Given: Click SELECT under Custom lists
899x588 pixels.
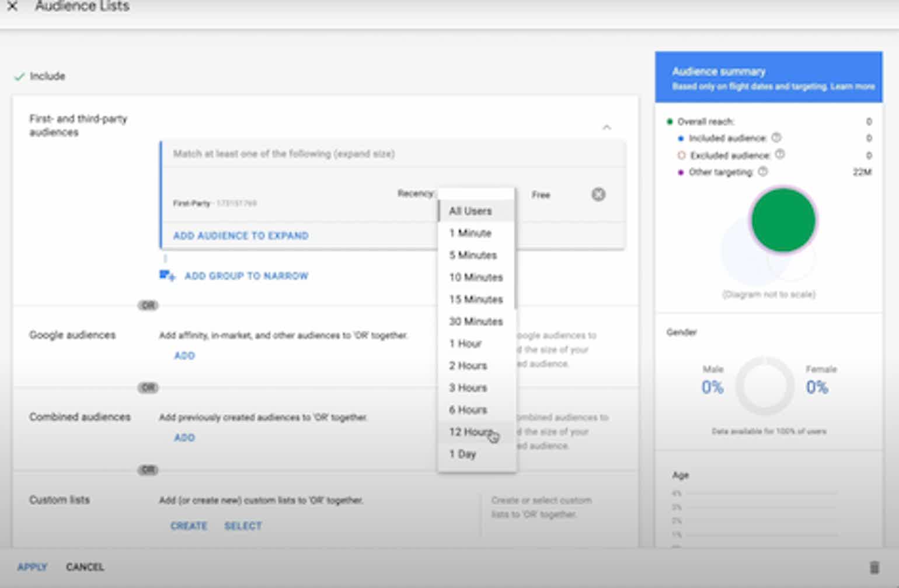Looking at the screenshot, I should tap(243, 526).
